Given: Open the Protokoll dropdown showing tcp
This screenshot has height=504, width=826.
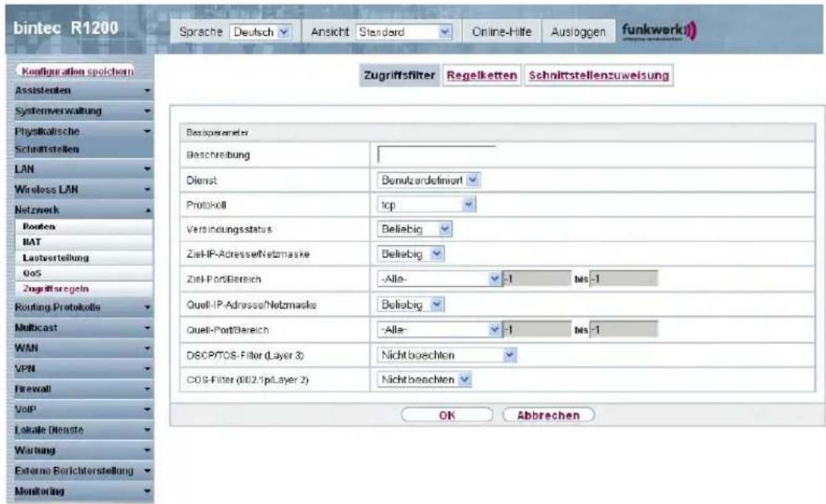Looking at the screenshot, I should tap(426, 205).
